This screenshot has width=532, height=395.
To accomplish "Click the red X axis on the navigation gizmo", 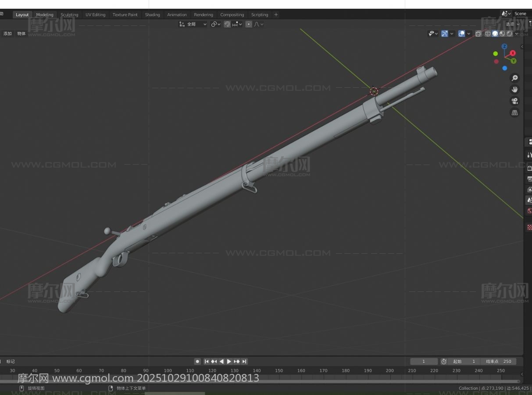I will click(x=512, y=53).
